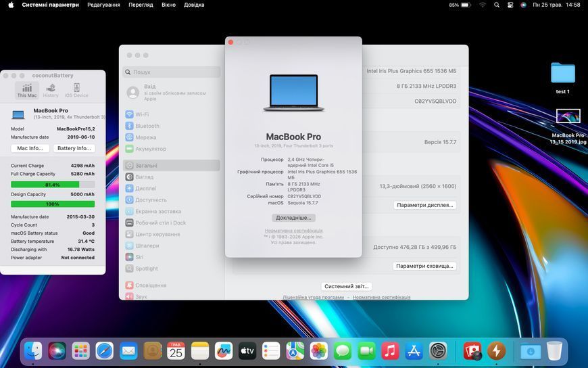Open the Вікно menu
The image size is (588, 368).
(x=168, y=5)
